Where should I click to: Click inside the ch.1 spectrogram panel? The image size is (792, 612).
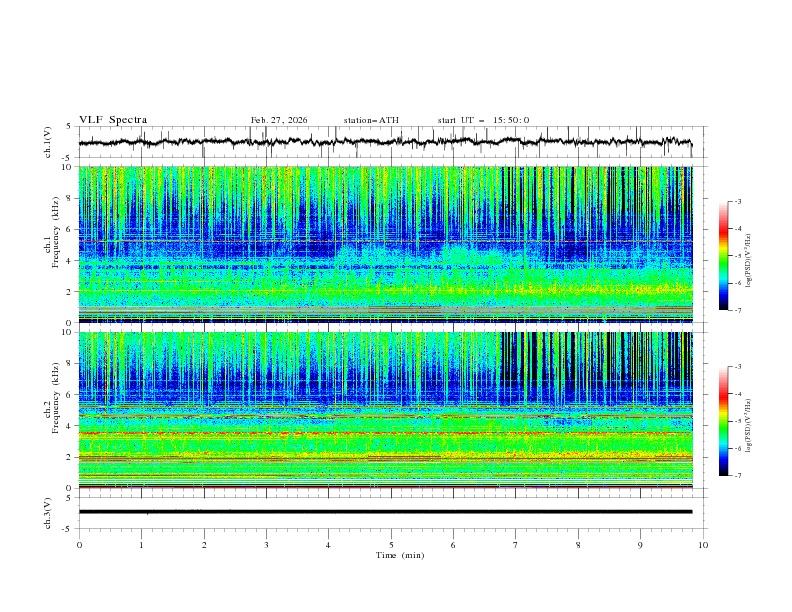tap(385, 244)
